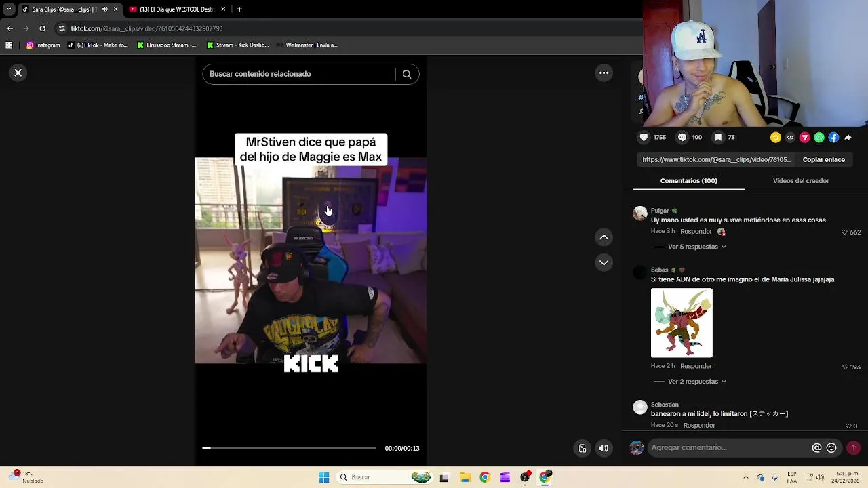The width and height of the screenshot is (868, 488).
Task: Click the video player area to pause
Action: [311, 261]
